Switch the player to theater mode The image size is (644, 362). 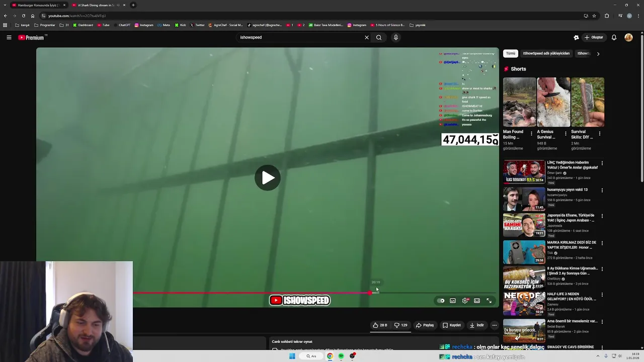477,301
